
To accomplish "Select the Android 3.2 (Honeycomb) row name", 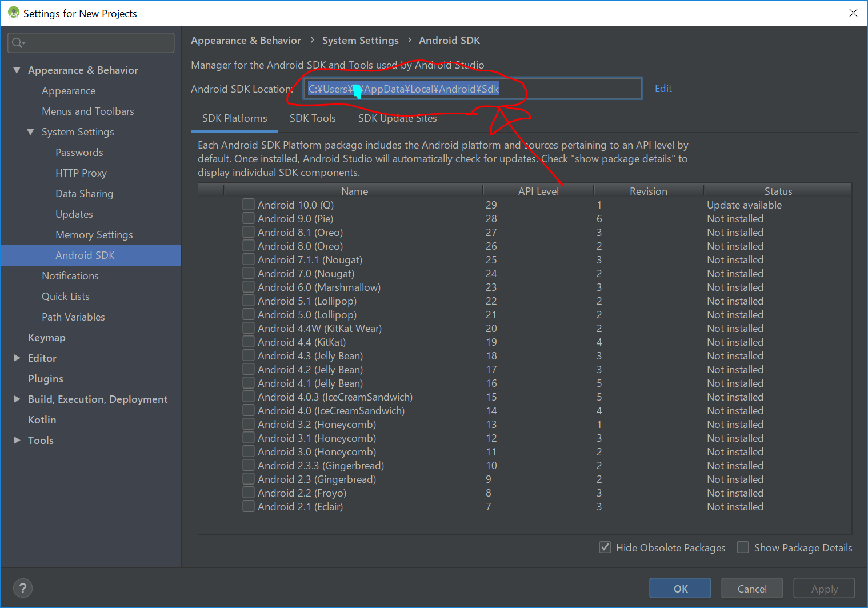I will click(317, 425).
